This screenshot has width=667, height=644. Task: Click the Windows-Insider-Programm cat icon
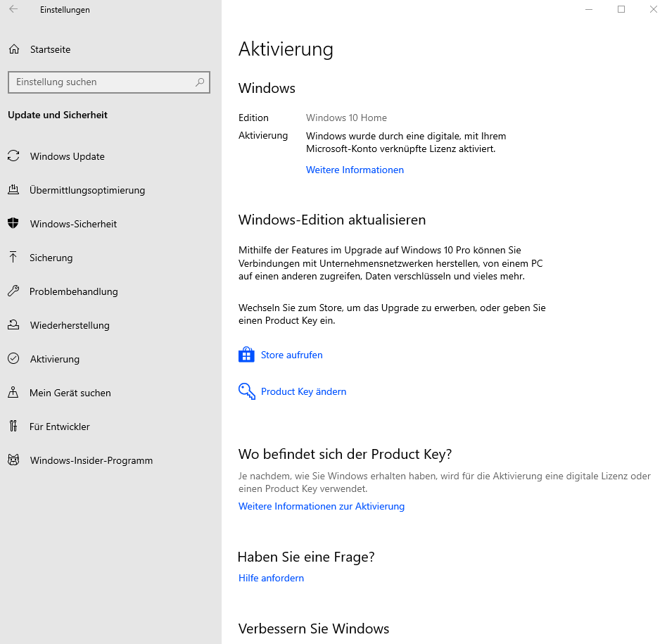(13, 460)
